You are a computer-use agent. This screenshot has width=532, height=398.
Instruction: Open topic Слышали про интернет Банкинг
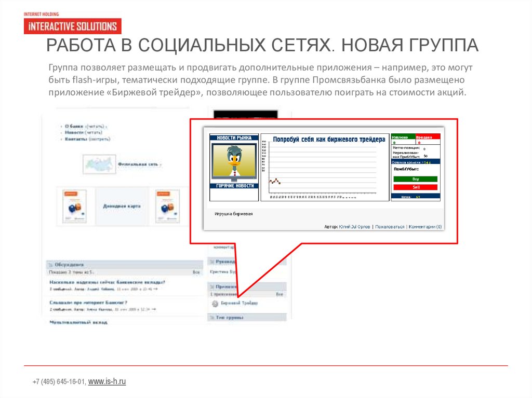click(x=88, y=303)
